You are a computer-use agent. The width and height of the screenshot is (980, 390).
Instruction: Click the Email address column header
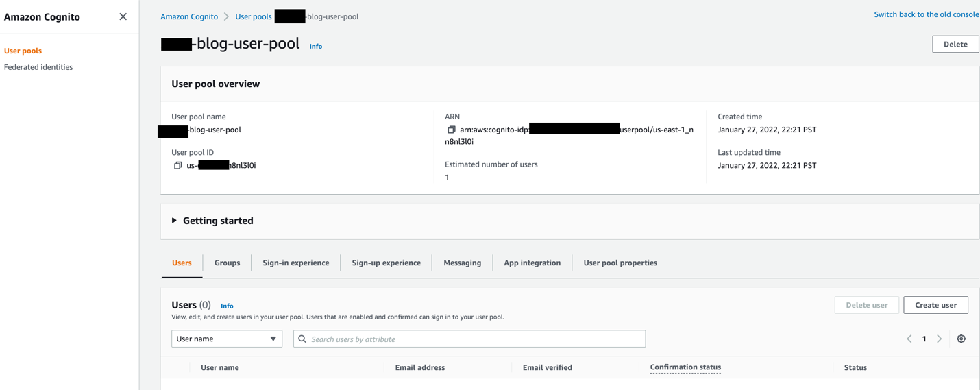pyautogui.click(x=420, y=367)
